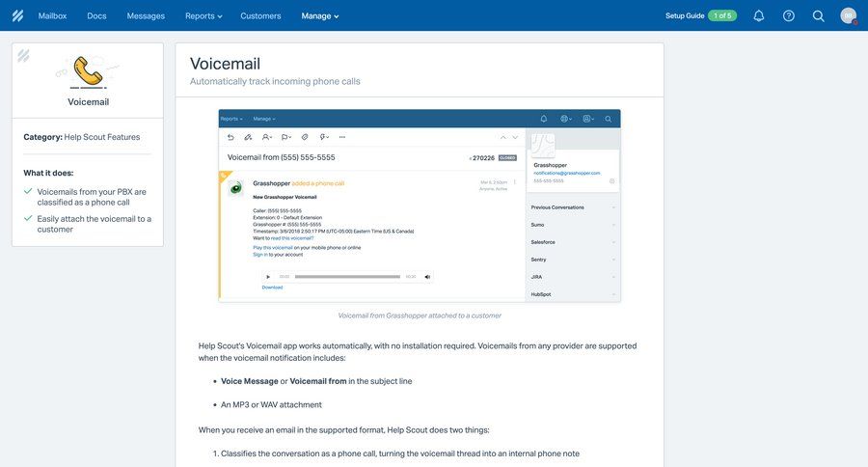Click the thread options dots beside 'Mar 6'
868x467 pixels.
515,182
